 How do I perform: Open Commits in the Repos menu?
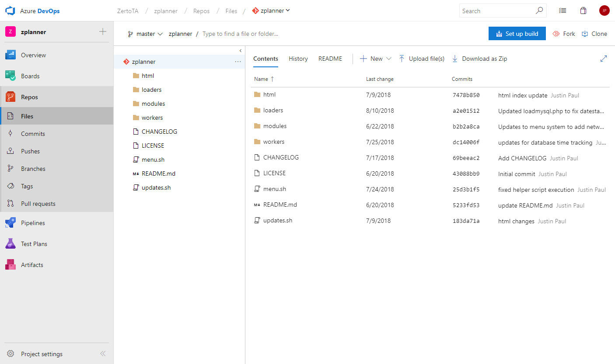(x=57, y=134)
